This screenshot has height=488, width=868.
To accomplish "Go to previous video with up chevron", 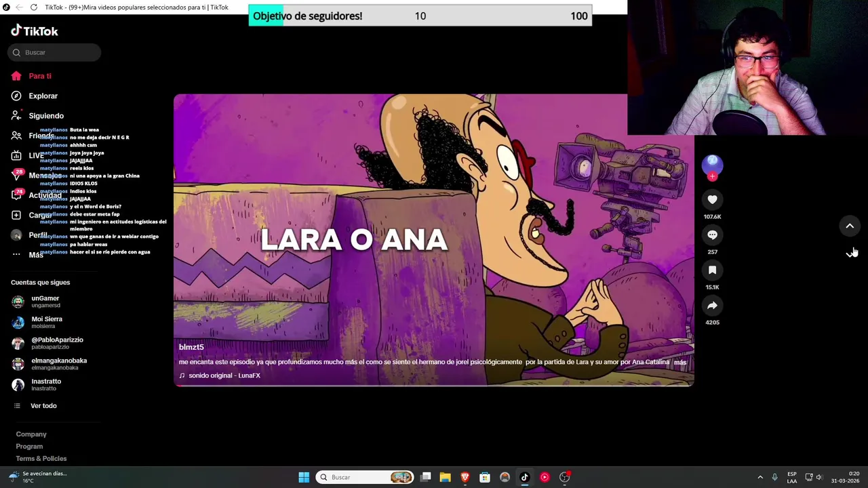I will click(850, 226).
